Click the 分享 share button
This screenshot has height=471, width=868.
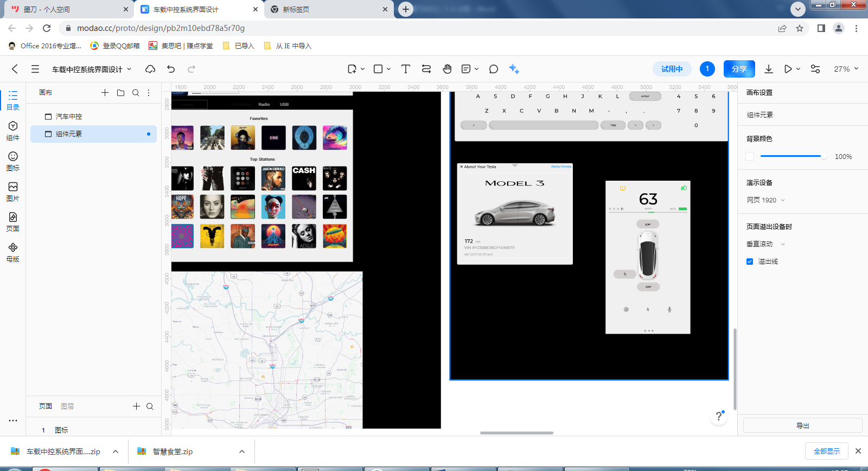[x=739, y=69]
